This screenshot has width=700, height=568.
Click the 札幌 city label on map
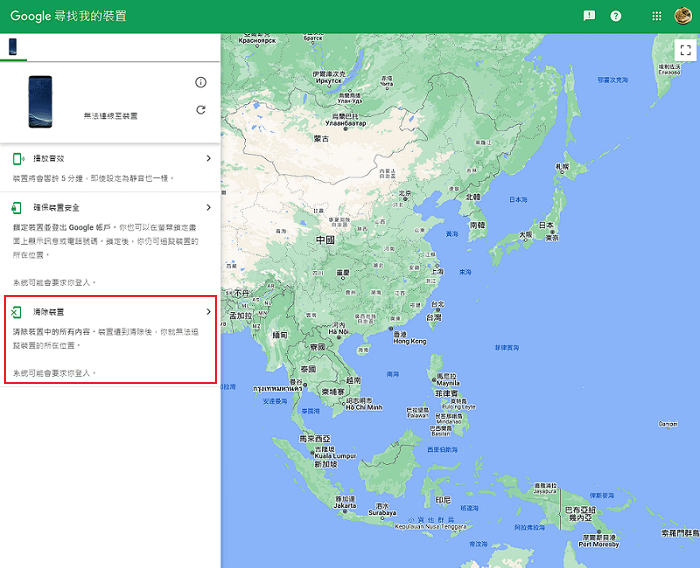562,167
